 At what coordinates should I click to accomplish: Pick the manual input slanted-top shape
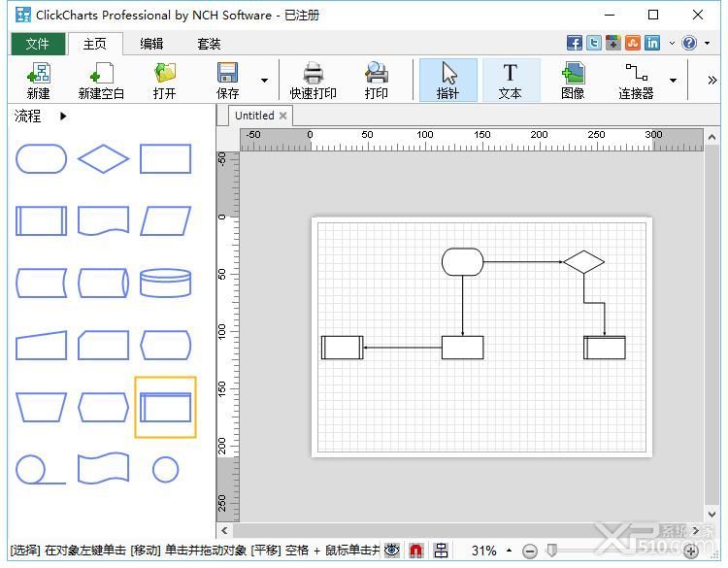[42, 345]
